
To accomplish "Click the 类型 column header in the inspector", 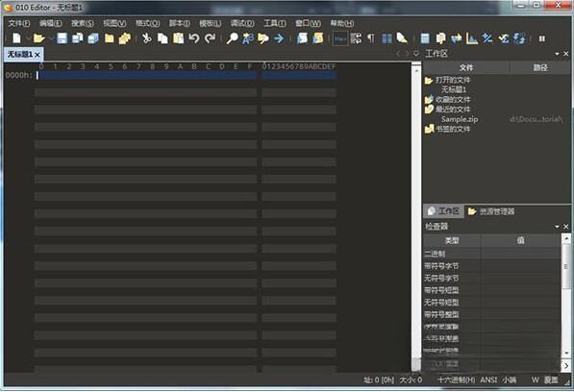I will tap(451, 240).
